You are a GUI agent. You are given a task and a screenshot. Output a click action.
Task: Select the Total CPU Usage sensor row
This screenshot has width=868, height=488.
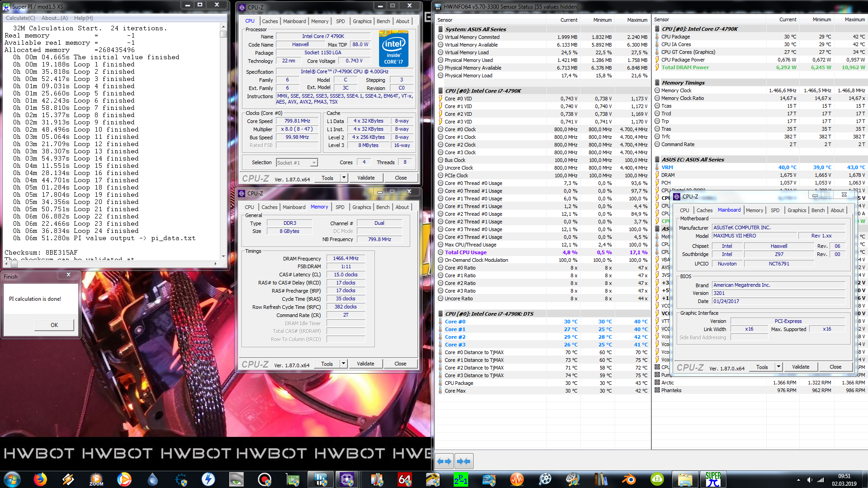[543, 252]
